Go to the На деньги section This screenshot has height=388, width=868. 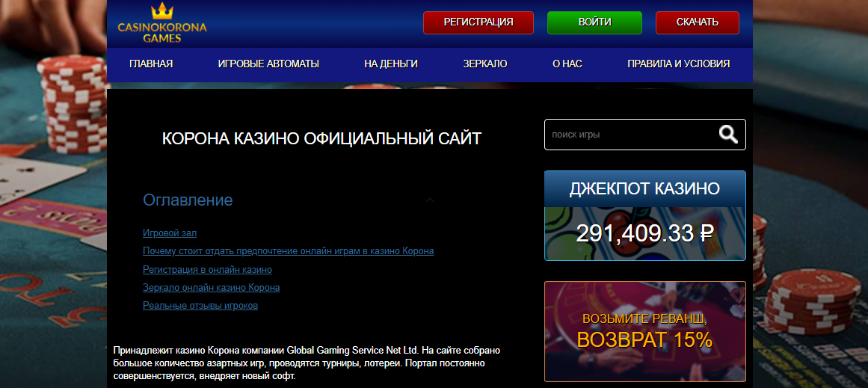tap(391, 64)
